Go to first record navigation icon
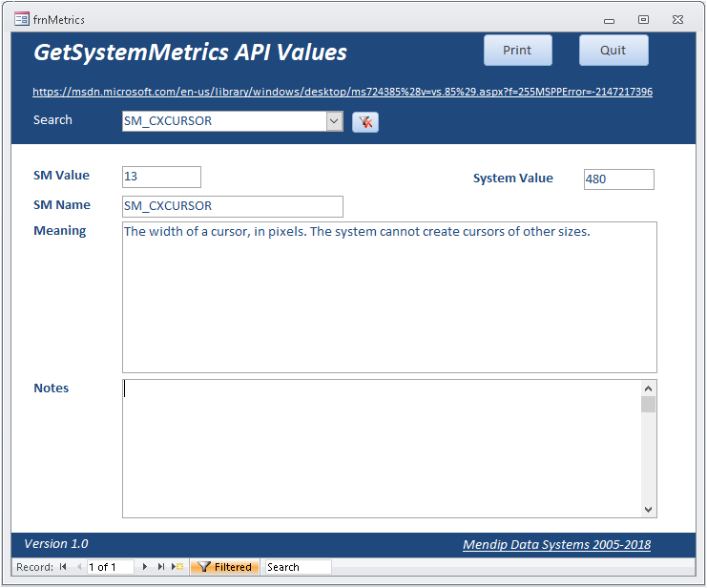Screen dimensions: 707x588 coord(63,567)
